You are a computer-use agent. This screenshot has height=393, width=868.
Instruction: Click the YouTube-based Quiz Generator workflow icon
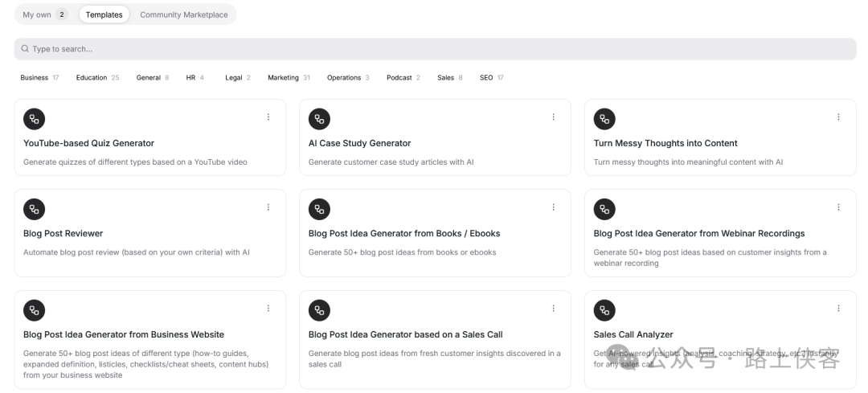[34, 118]
